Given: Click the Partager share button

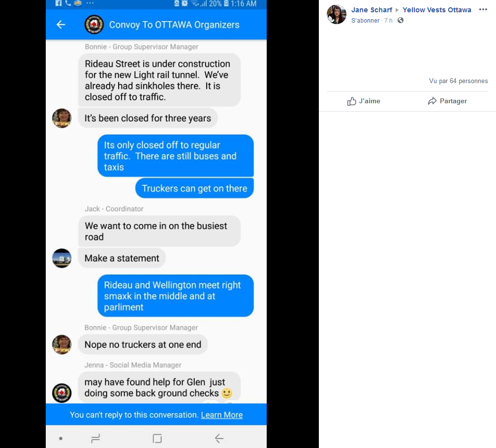Looking at the screenshot, I should point(447,101).
